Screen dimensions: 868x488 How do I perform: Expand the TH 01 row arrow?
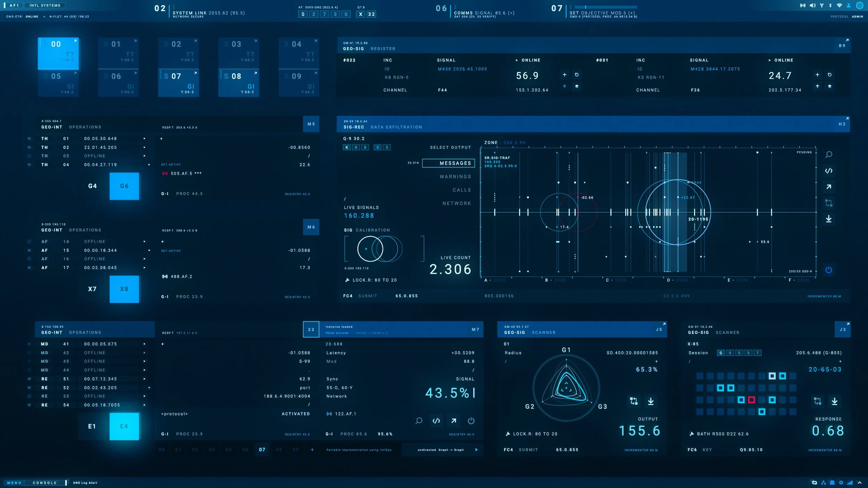tap(144, 138)
